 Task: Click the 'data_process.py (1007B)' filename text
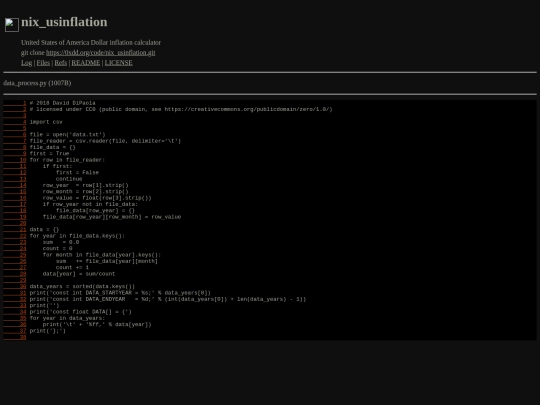tap(37, 83)
